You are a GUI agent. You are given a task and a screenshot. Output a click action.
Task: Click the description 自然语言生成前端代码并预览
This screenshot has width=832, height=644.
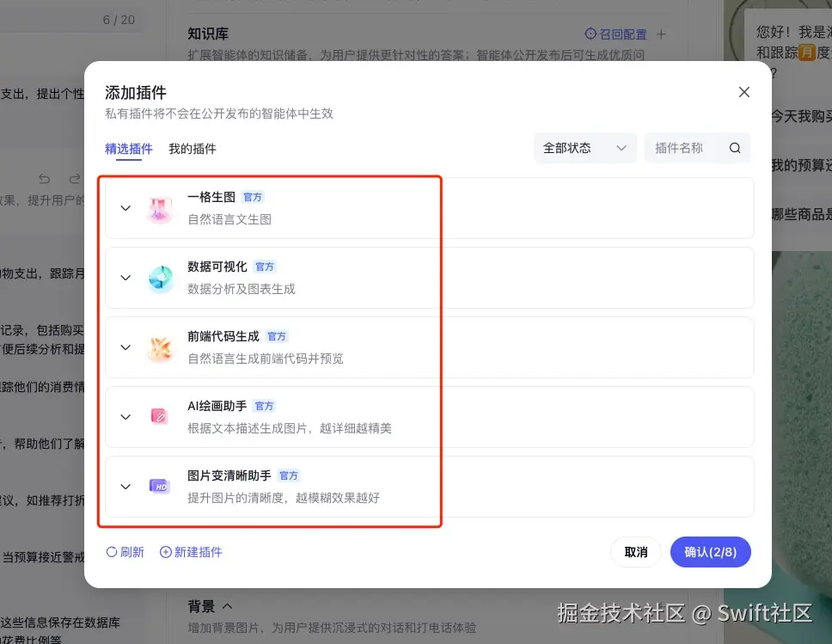pyautogui.click(x=266, y=359)
